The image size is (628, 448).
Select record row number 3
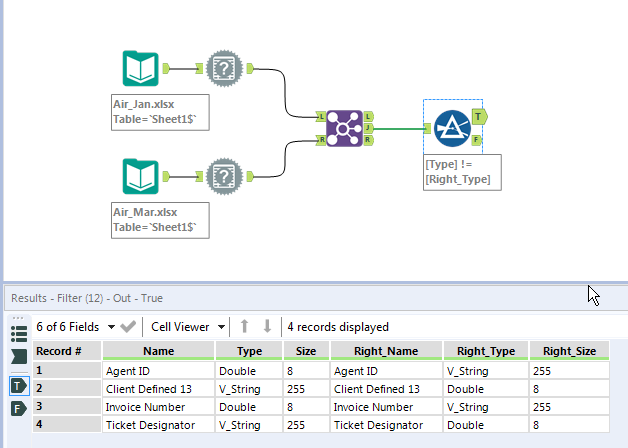67,406
